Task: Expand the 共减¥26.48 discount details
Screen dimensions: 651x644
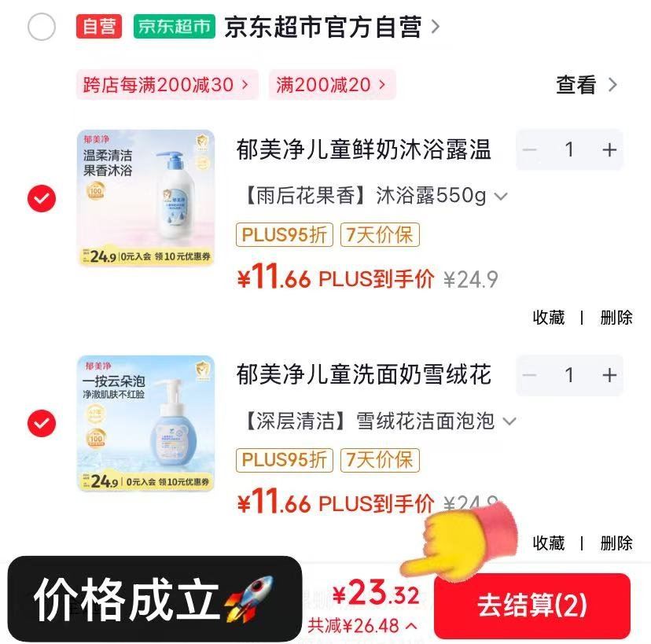Action: 362,626
